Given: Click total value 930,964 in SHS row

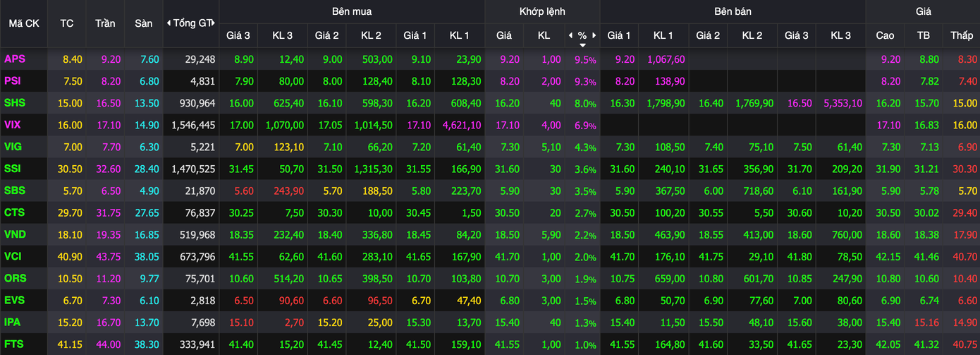Looking at the screenshot, I should [195, 104].
